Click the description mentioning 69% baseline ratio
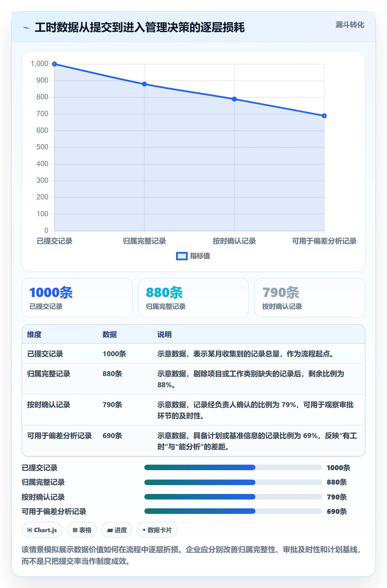The height and width of the screenshot is (588, 387). (x=257, y=441)
